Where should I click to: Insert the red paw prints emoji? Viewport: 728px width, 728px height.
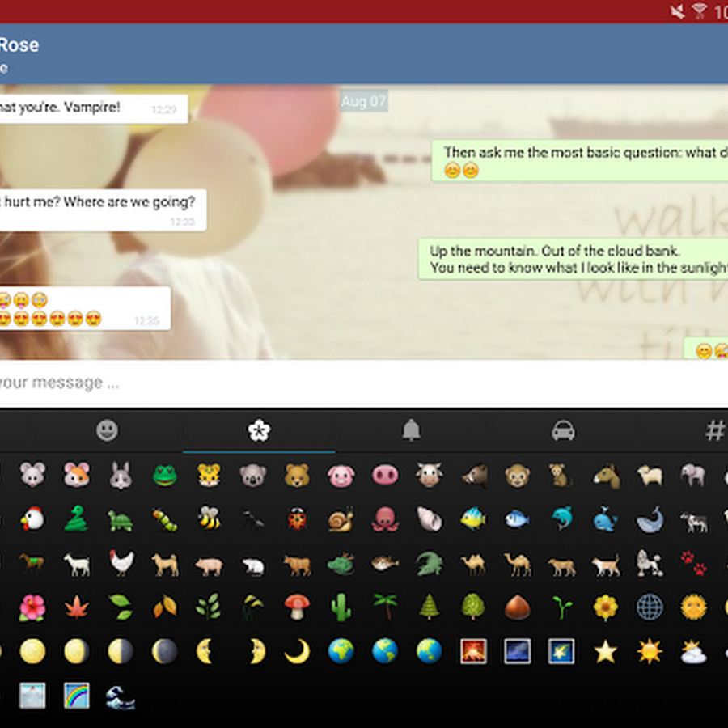[694, 562]
